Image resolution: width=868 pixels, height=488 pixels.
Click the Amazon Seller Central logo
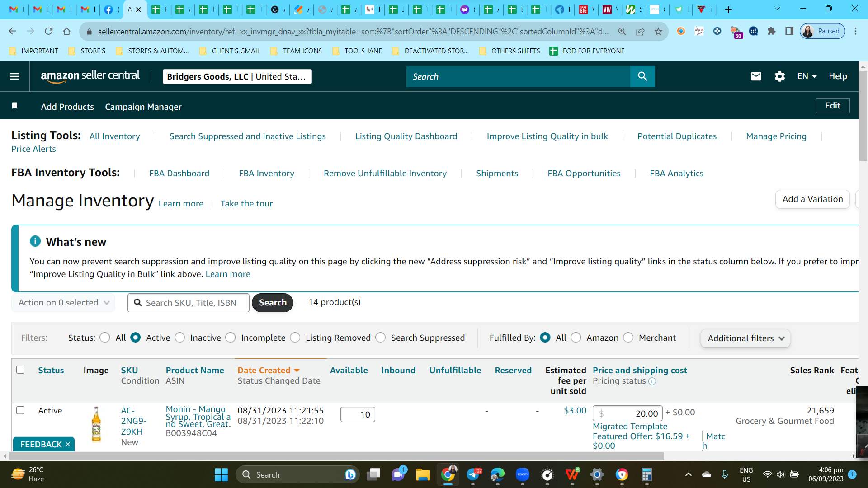[x=90, y=76]
